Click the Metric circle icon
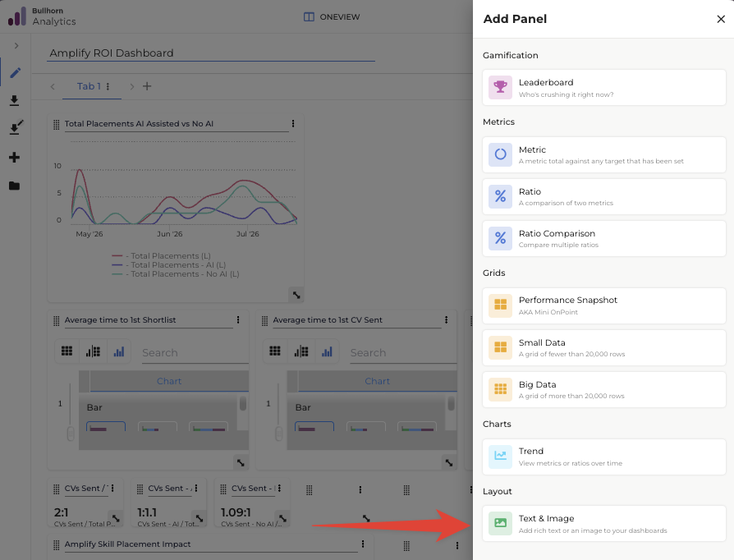This screenshot has width=734, height=560. pyautogui.click(x=500, y=154)
